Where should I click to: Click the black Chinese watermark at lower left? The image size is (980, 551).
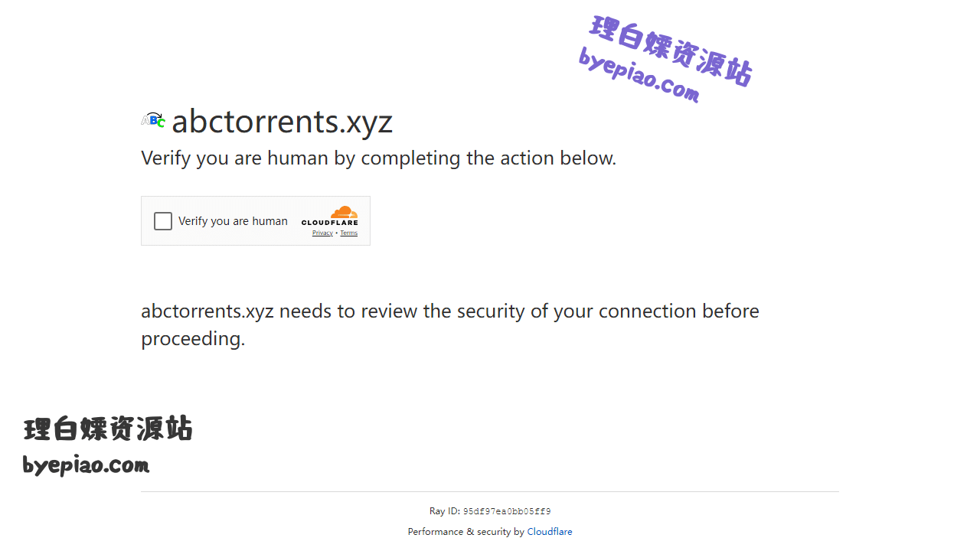coord(108,429)
